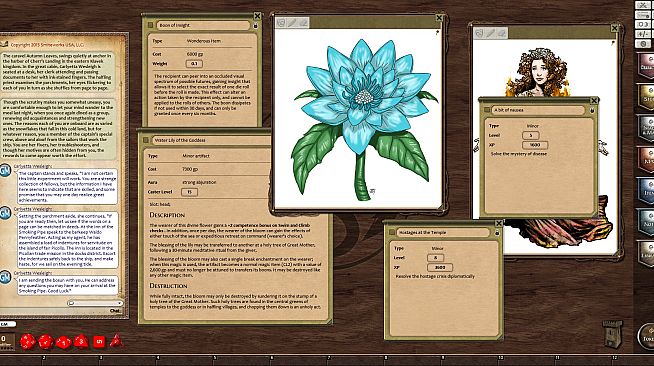The height and width of the screenshot is (366, 654).
Task: Open the Library sidebar banner
Action: [x=646, y=253]
